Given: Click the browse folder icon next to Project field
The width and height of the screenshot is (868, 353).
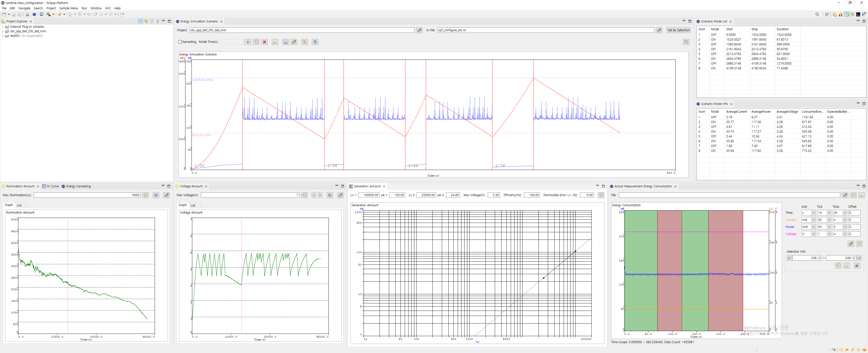Looking at the screenshot, I should (x=419, y=30).
